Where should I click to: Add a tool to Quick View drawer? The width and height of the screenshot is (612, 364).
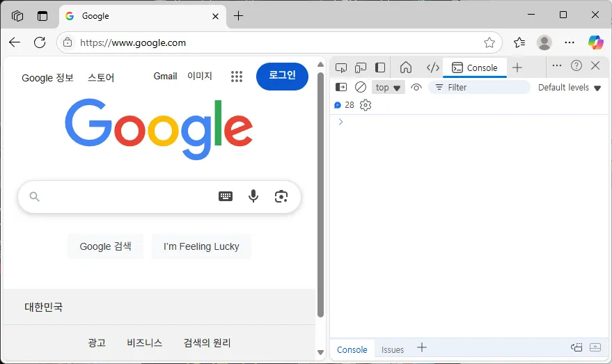[x=422, y=347]
